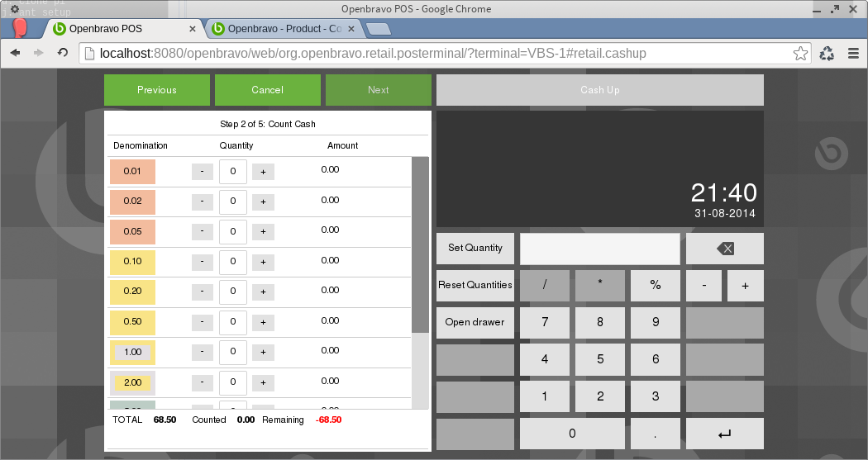Image resolution: width=868 pixels, height=460 pixels.
Task: Click the Next button
Action: coord(378,90)
